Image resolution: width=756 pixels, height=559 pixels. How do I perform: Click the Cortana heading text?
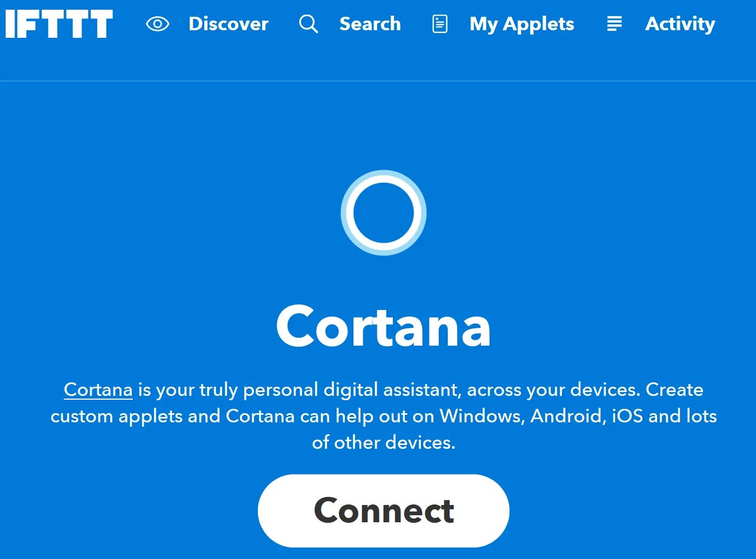pos(384,326)
